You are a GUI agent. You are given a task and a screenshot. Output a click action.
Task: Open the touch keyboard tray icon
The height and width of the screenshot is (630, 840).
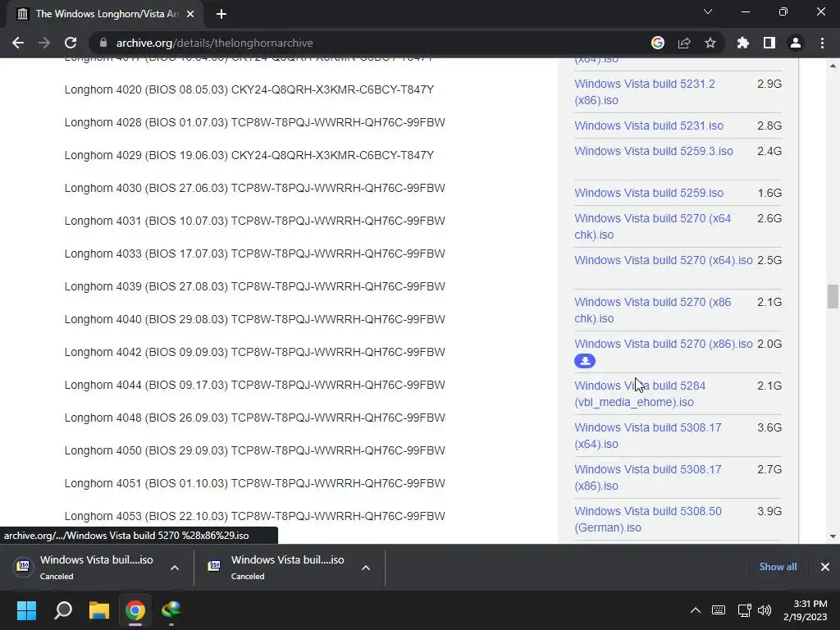[719, 610]
